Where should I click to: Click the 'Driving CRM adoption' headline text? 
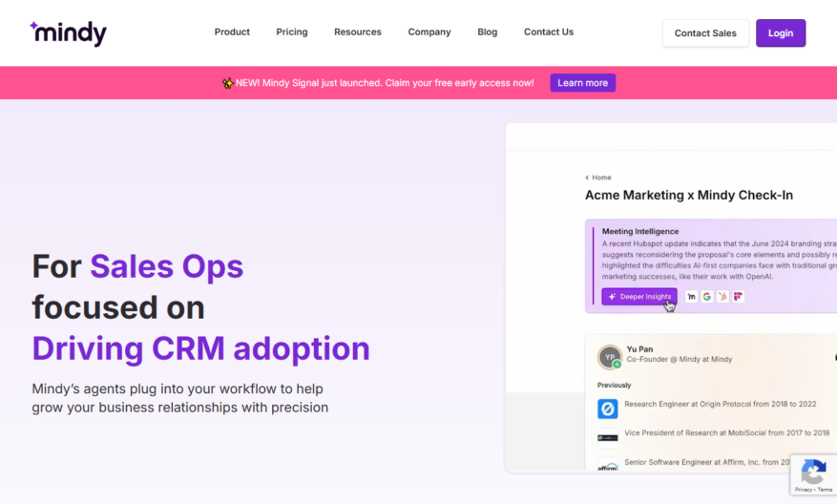coord(200,348)
